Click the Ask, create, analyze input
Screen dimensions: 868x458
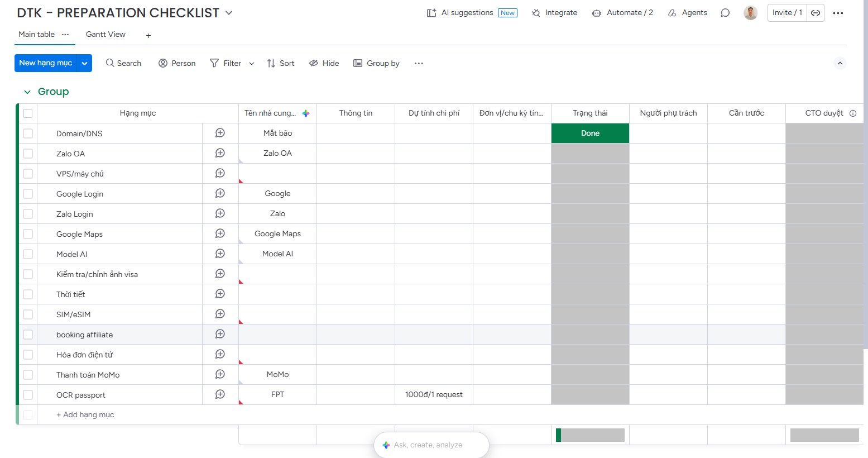(x=431, y=445)
